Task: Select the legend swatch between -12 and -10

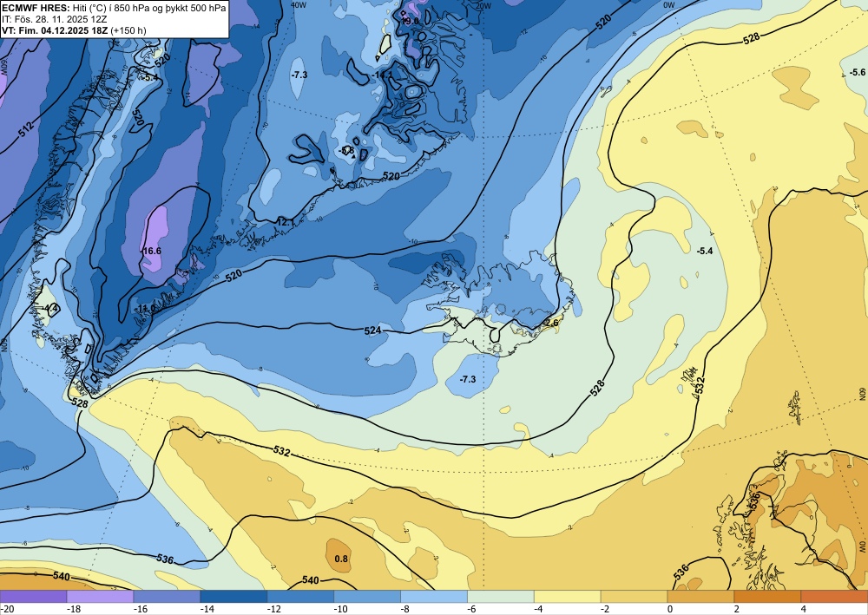Action: point(300,597)
